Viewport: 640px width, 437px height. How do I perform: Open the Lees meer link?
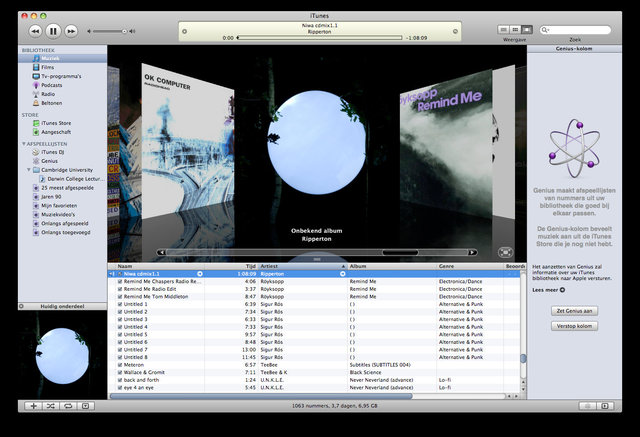click(549, 290)
